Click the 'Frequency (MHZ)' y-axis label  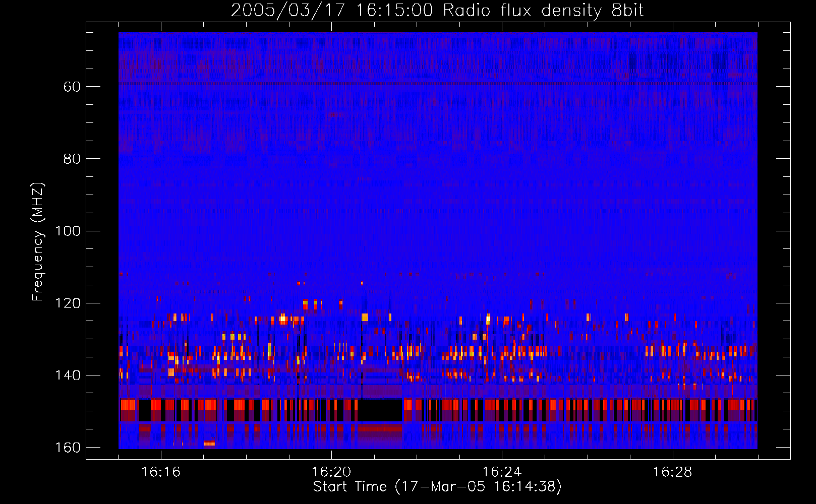[38, 241]
